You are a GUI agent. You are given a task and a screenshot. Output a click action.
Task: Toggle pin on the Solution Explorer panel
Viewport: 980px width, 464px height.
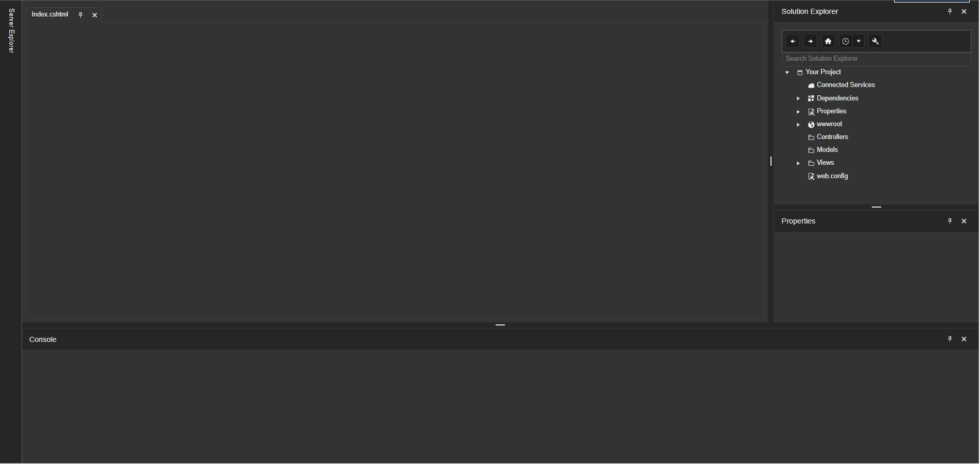[950, 11]
